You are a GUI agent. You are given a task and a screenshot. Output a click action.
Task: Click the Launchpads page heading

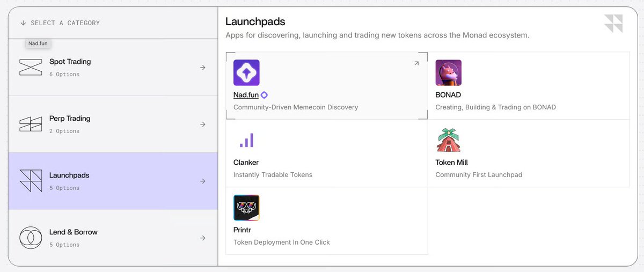pos(255,22)
